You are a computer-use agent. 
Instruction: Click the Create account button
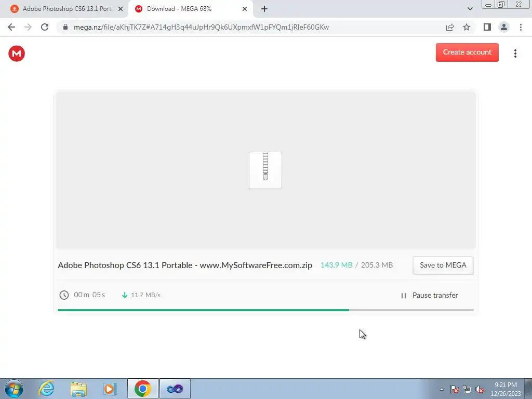click(467, 52)
